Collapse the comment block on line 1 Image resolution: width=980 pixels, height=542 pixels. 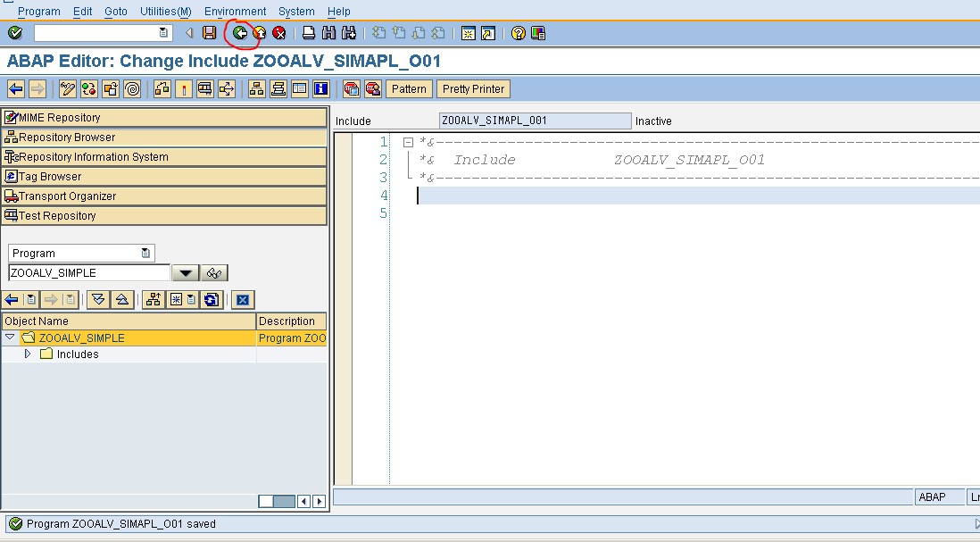407,141
